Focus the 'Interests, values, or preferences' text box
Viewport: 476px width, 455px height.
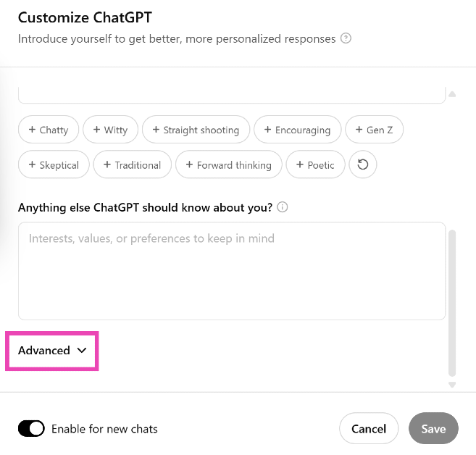(x=231, y=271)
